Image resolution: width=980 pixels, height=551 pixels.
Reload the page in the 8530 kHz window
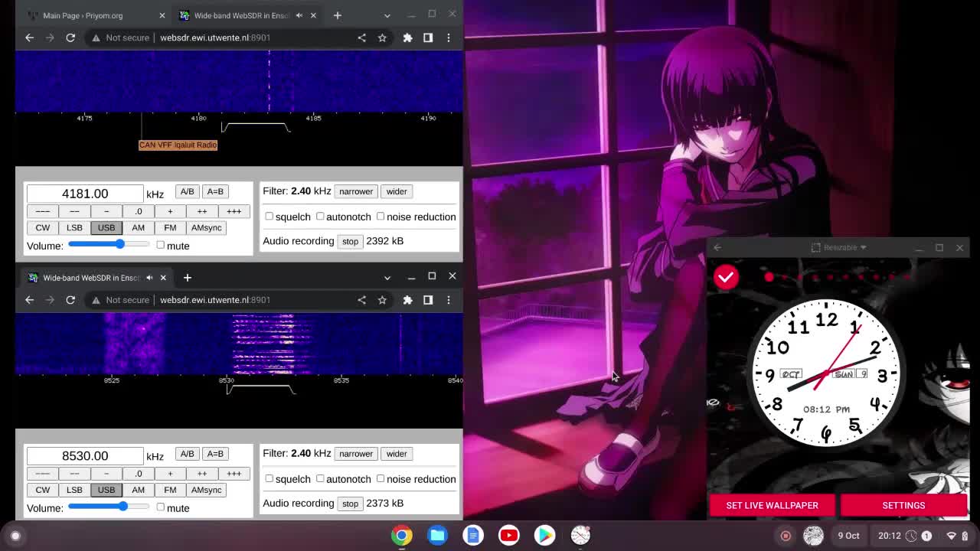coord(70,300)
